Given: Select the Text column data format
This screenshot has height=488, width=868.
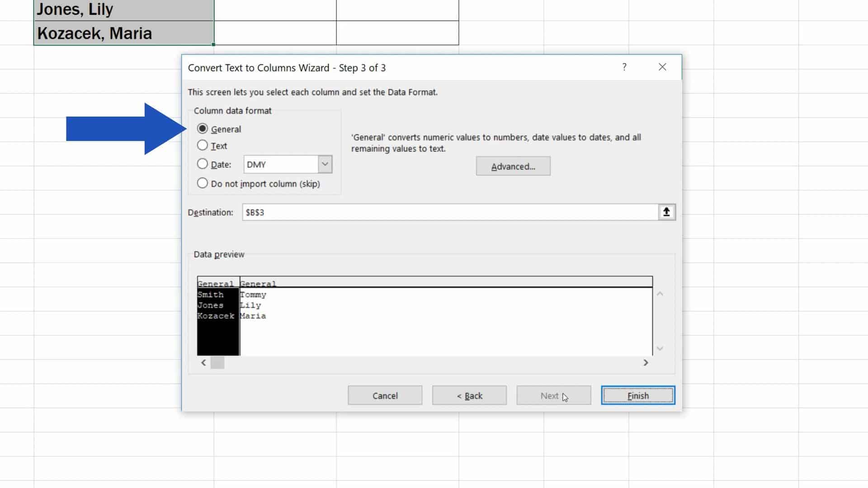Looking at the screenshot, I should point(202,145).
